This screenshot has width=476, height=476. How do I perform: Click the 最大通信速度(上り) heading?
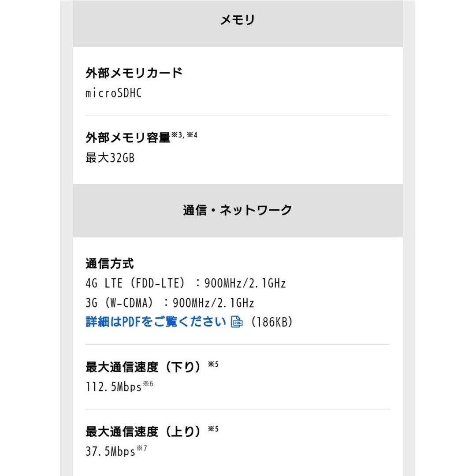pyautogui.click(x=143, y=431)
